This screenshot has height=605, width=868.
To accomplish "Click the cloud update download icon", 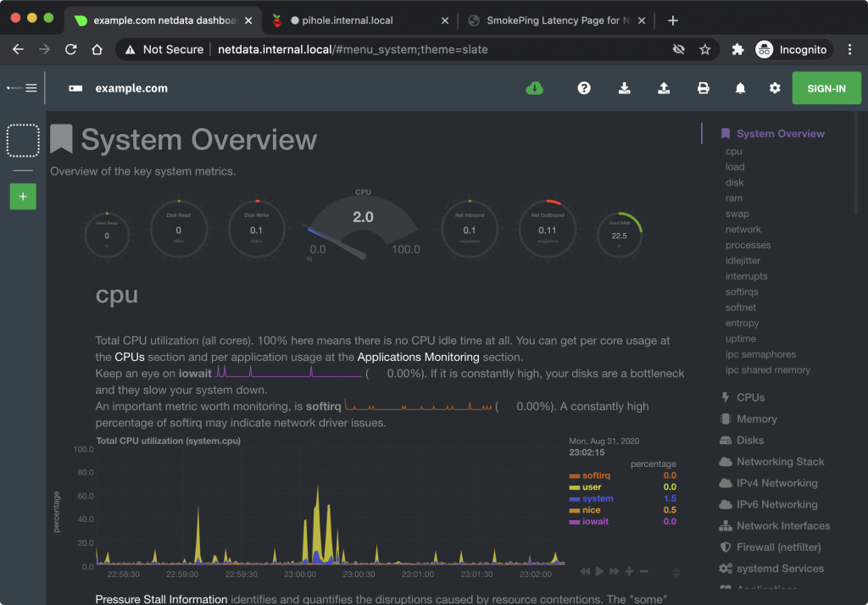I will coord(534,88).
